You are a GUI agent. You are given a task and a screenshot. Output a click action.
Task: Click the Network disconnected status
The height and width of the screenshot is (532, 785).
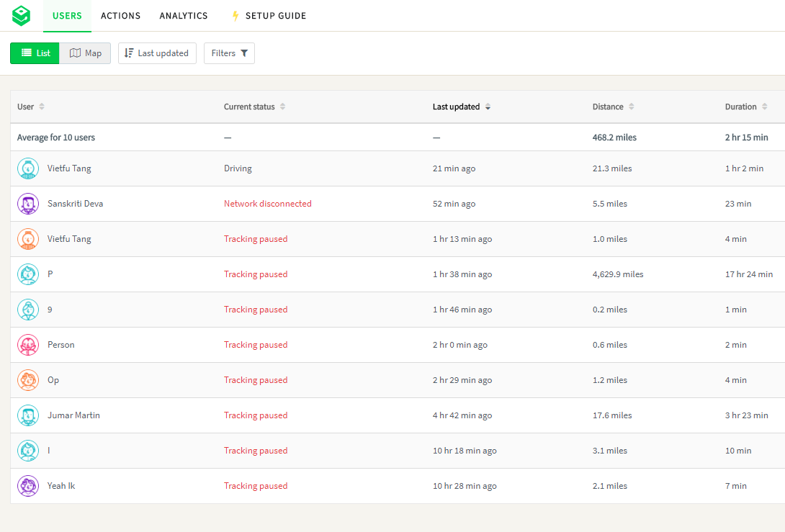click(x=267, y=204)
